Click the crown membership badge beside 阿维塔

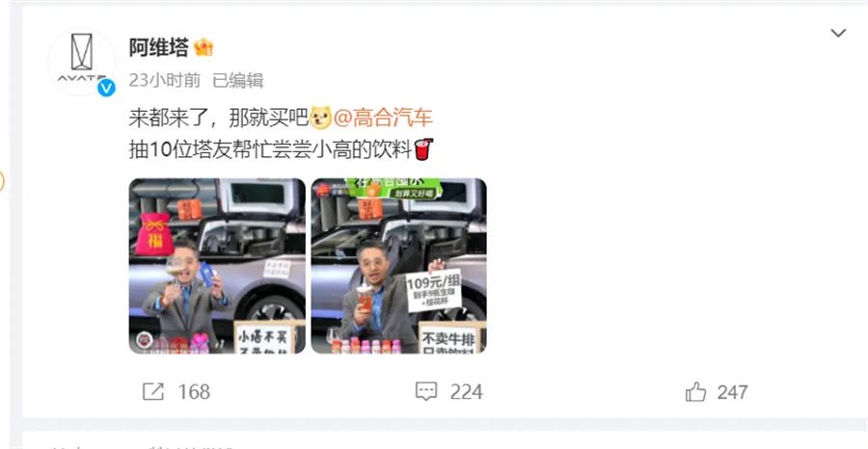203,47
